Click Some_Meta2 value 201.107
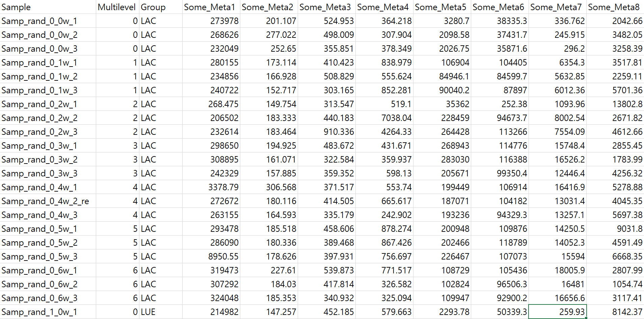 (x=269, y=21)
